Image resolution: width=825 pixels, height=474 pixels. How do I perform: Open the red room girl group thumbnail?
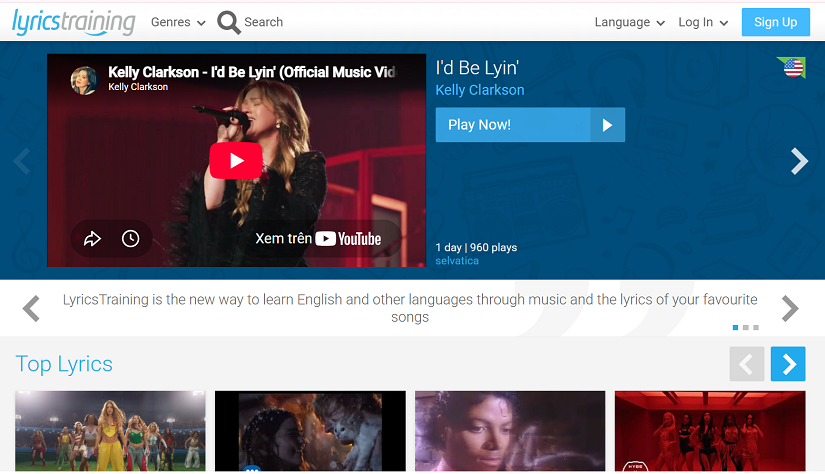(710, 431)
